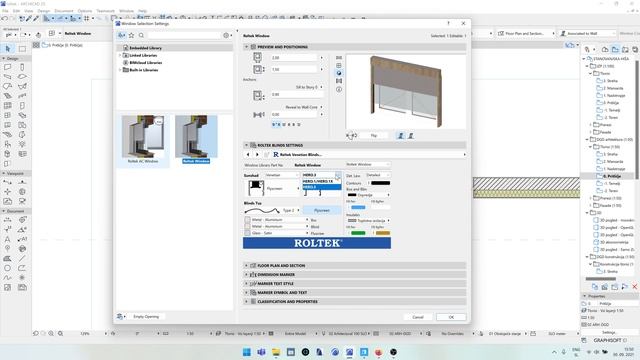Choose the preview picture icon
The width and height of the screenshot is (640, 360).
coord(339,81)
